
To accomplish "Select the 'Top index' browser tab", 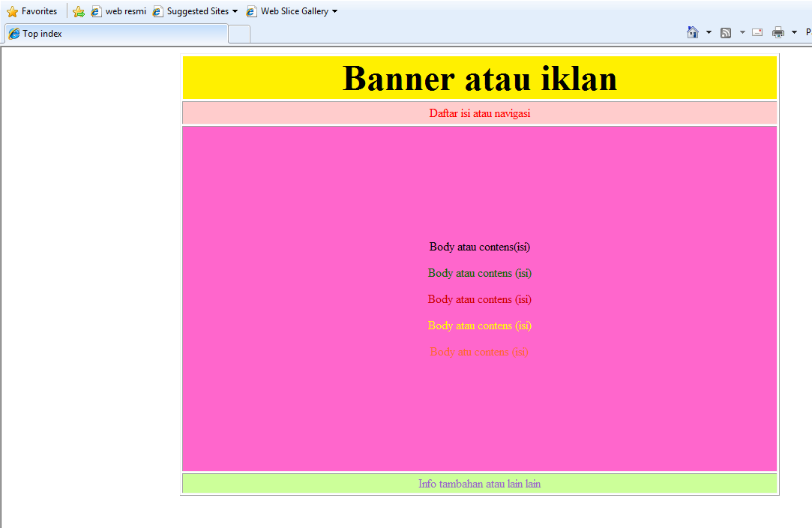I will coord(116,34).
